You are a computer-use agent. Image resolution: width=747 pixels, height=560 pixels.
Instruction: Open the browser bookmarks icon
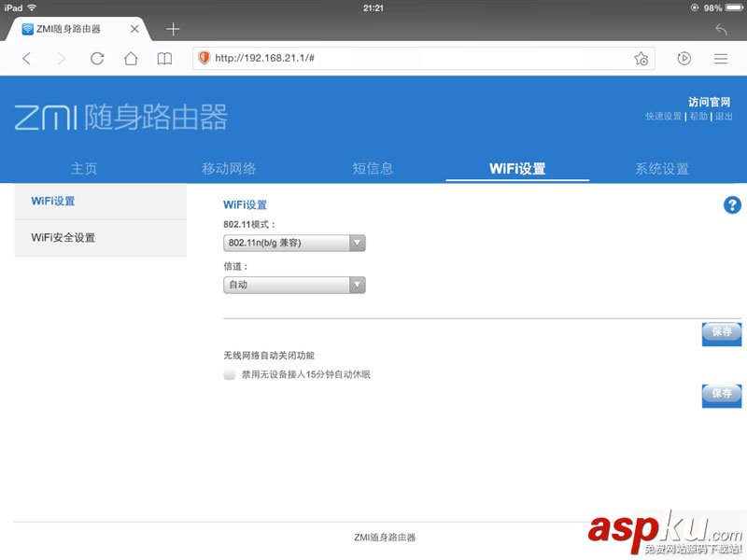pos(164,58)
